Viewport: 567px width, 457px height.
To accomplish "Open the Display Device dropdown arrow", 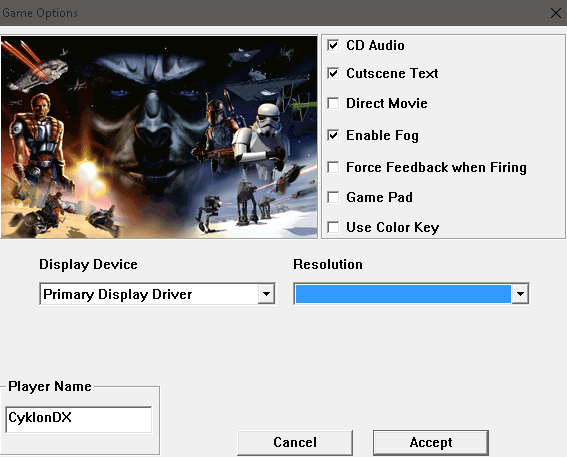I will click(x=267, y=294).
